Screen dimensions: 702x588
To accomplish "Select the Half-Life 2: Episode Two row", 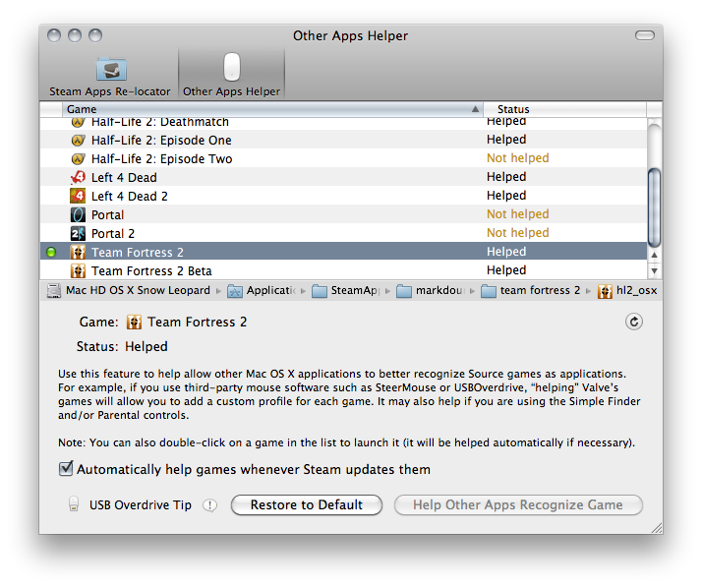I will click(x=343, y=159).
